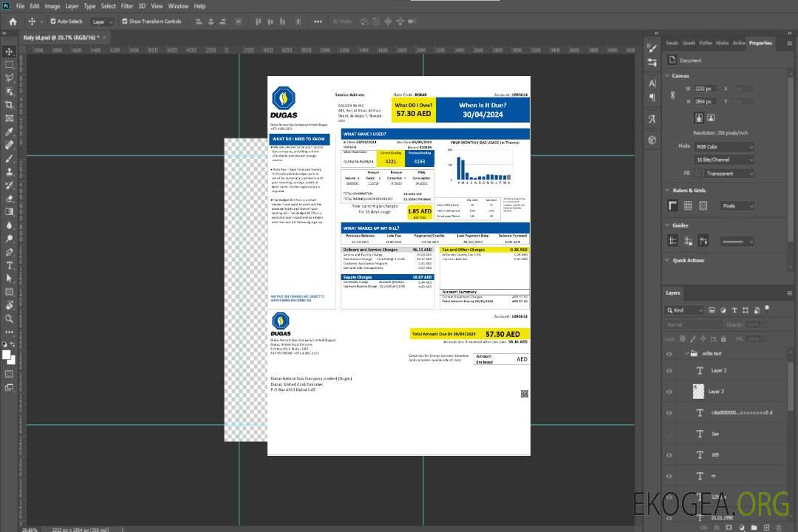798x532 pixels.
Task: Open the Character panel icon
Action: [652, 83]
